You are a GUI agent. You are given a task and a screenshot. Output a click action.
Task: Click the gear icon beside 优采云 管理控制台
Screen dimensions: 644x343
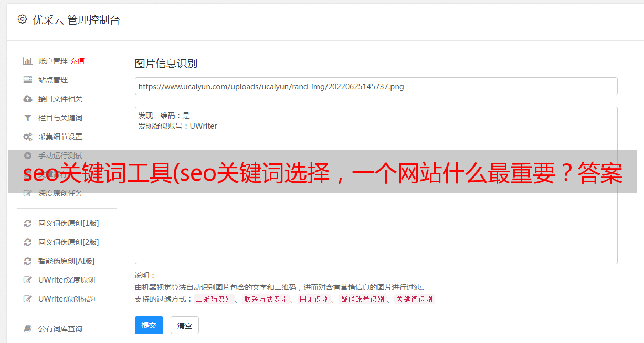pyautogui.click(x=22, y=19)
